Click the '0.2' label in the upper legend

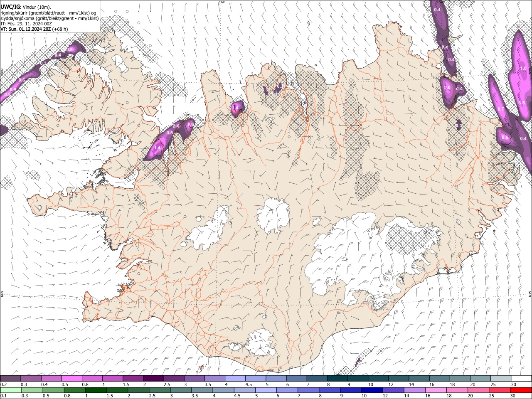[x=3, y=384]
